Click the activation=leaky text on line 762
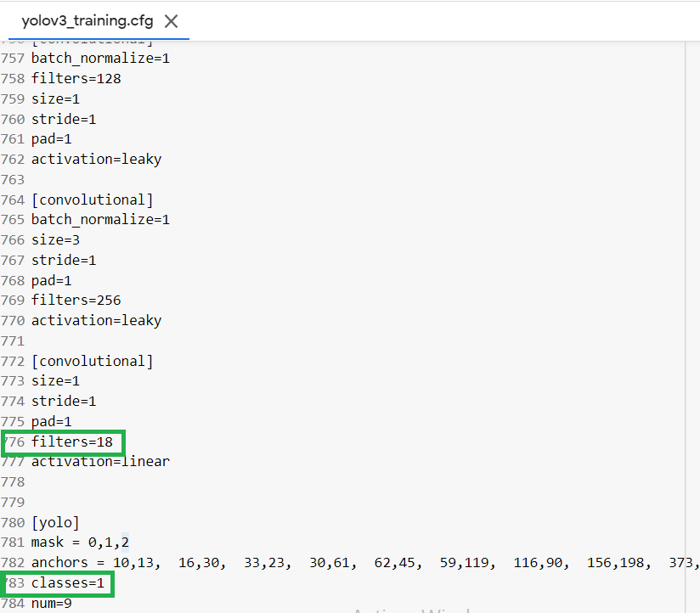The width and height of the screenshot is (700, 613). click(x=96, y=159)
